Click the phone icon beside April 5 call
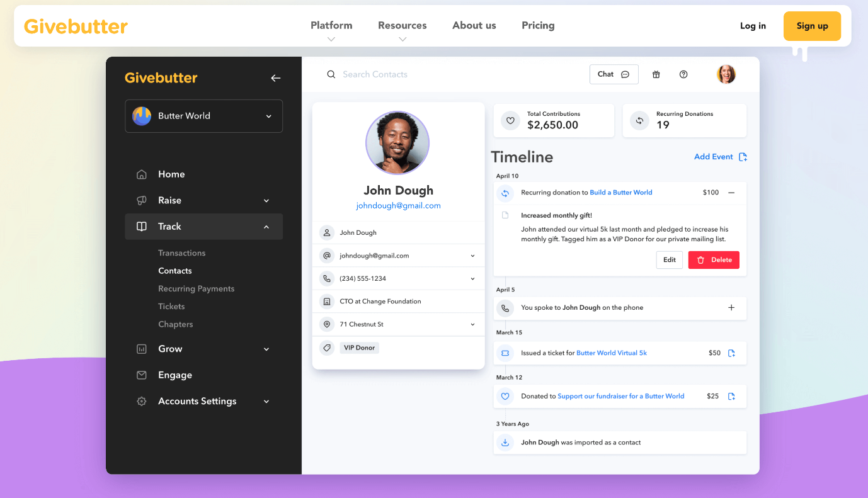Screen dimensions: 868x498 pos(505,308)
